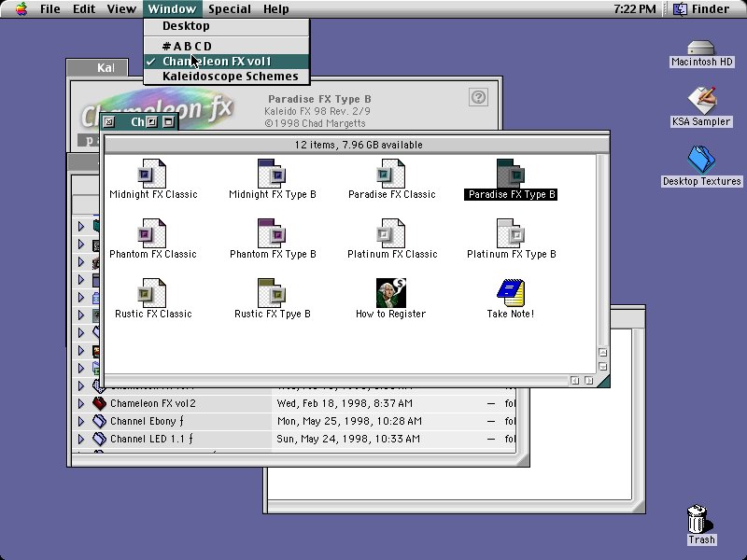Click the Mon, May 25, 1998 date cell
Image resolution: width=747 pixels, height=560 pixels.
[349, 421]
